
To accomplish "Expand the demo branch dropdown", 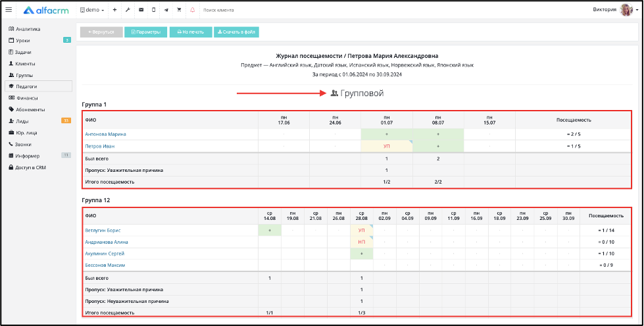I will (92, 10).
